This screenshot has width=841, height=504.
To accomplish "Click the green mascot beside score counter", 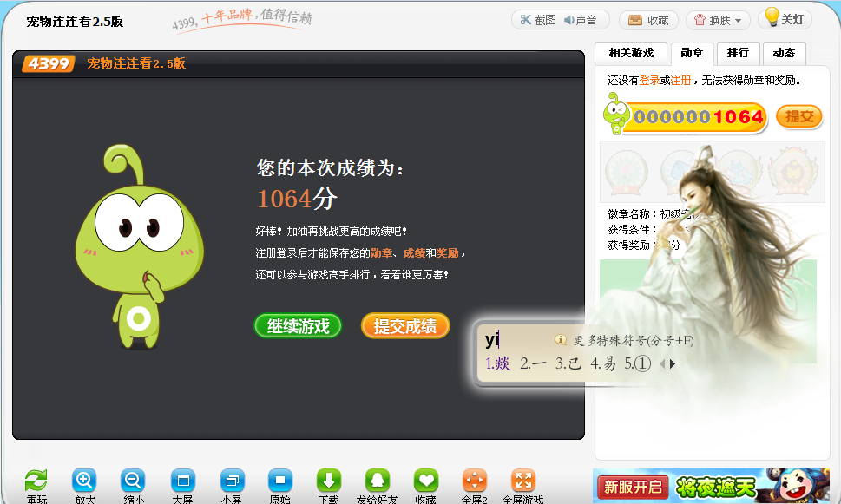I will [616, 113].
